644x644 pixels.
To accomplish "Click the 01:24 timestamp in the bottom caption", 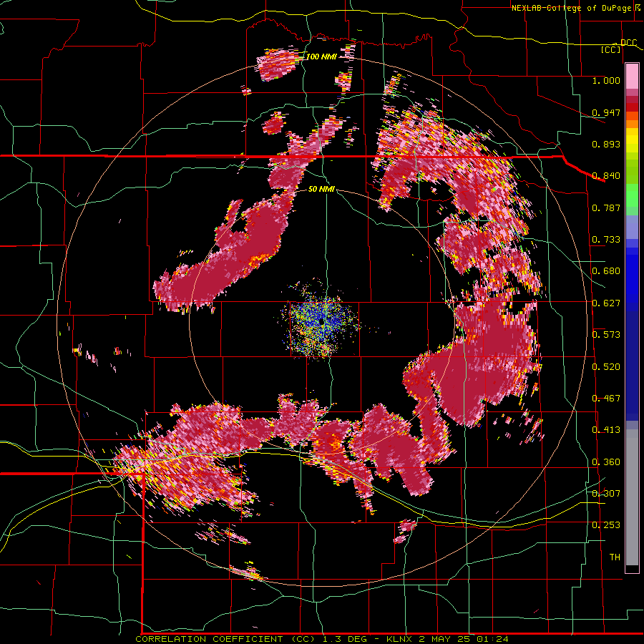I will click(x=492, y=639).
